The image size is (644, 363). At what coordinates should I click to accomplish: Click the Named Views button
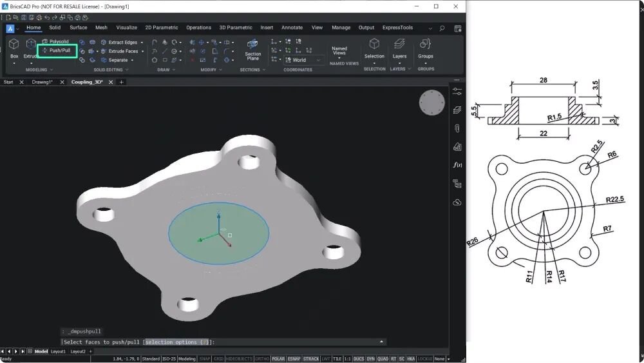[x=339, y=50]
